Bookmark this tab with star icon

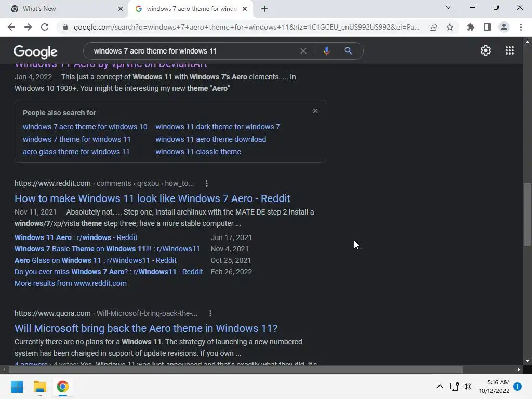tap(450, 27)
